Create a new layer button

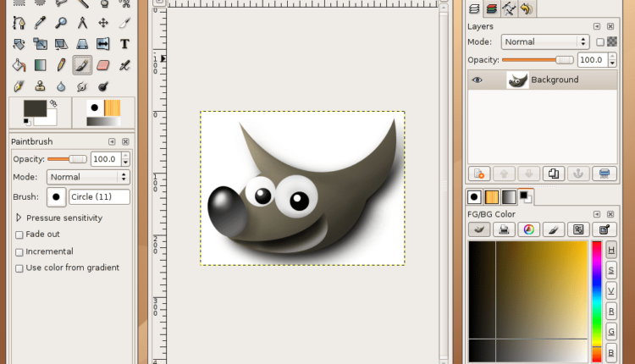point(479,174)
